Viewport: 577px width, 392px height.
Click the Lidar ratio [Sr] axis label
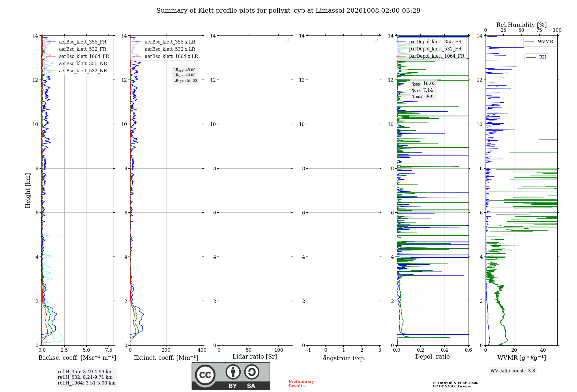coord(255,357)
